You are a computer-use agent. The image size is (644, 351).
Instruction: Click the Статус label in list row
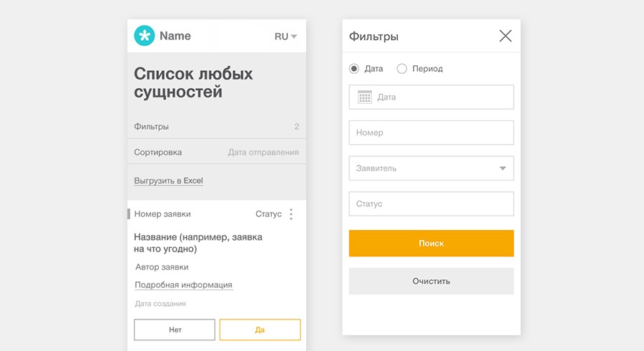(x=268, y=214)
